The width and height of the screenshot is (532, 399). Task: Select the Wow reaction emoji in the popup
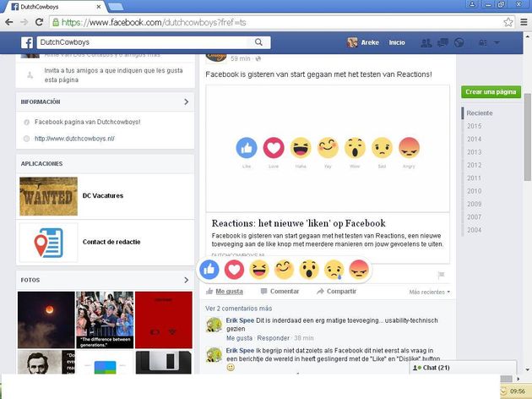click(x=309, y=270)
